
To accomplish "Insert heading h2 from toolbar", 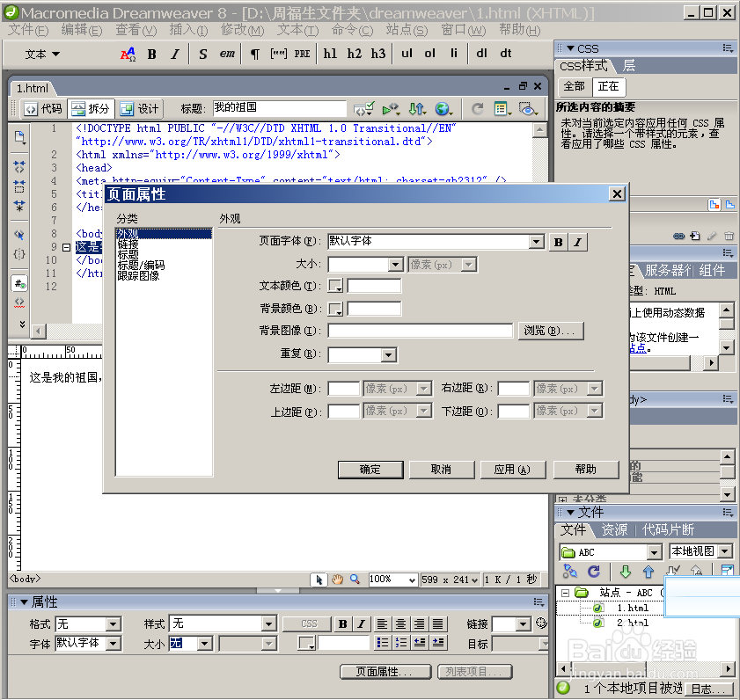I will [x=355, y=54].
